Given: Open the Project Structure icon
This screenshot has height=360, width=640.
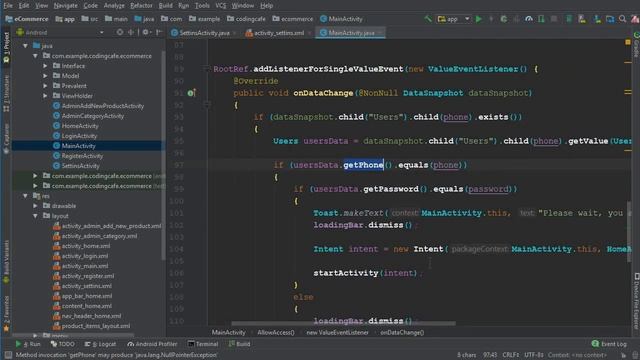Looking at the screenshot, I should 610,19.
